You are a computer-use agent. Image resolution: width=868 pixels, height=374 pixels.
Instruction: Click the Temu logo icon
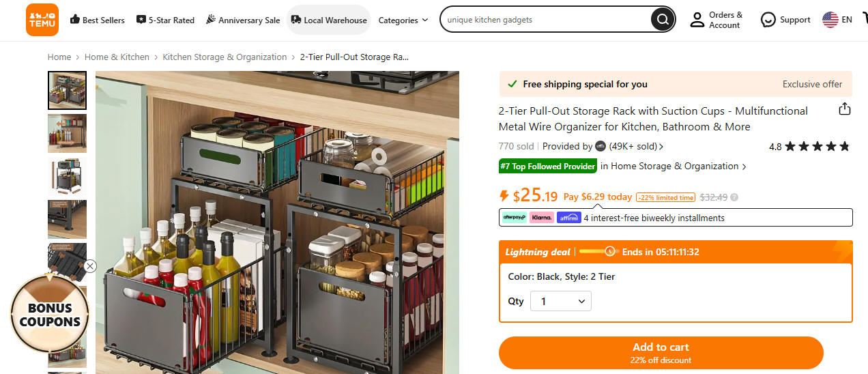[x=42, y=20]
